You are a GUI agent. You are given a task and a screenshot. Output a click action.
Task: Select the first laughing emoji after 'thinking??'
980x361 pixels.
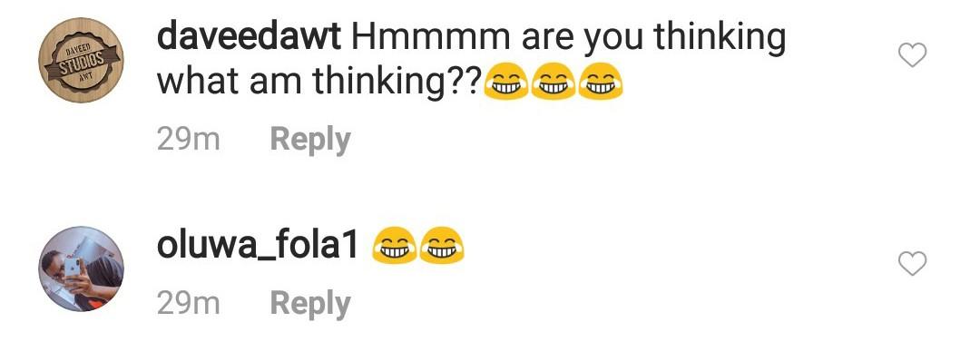507,82
